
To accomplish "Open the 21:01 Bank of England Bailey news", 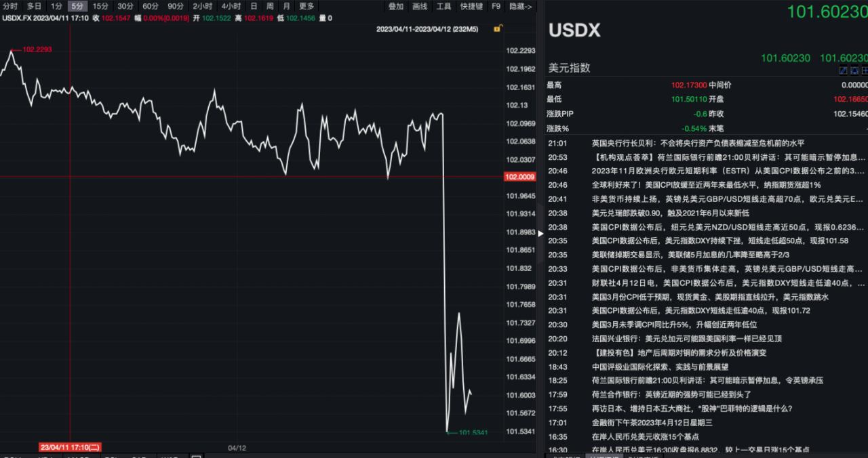I will 698,144.
